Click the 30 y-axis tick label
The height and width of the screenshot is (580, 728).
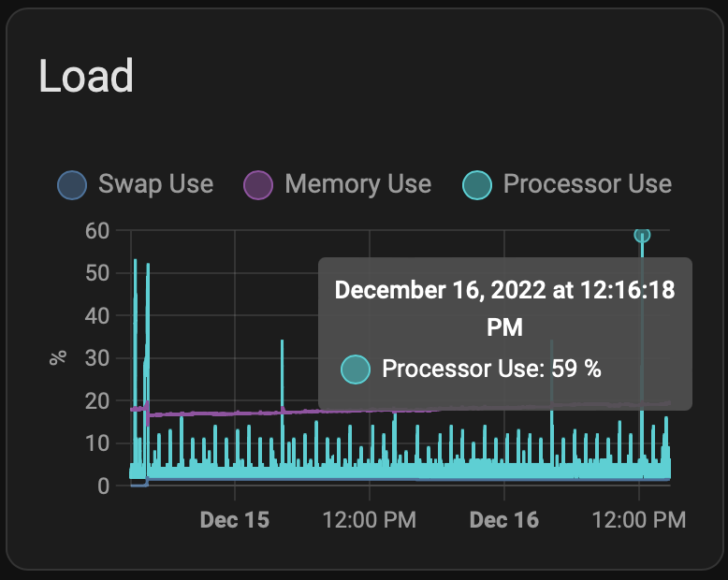(x=97, y=358)
